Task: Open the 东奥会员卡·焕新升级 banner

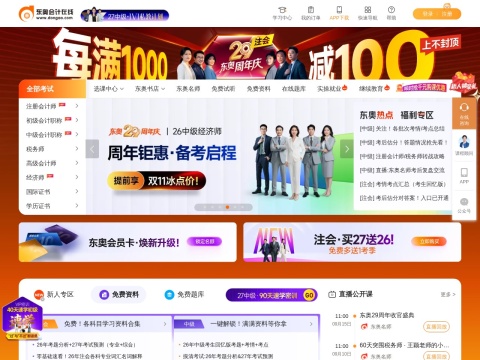Action: click(128, 242)
